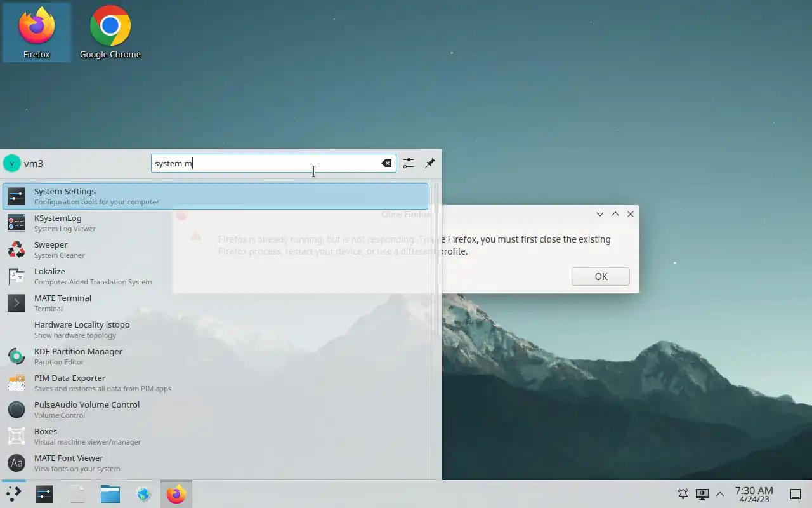
Task: Click the vm3 user avatar
Action: (x=12, y=163)
